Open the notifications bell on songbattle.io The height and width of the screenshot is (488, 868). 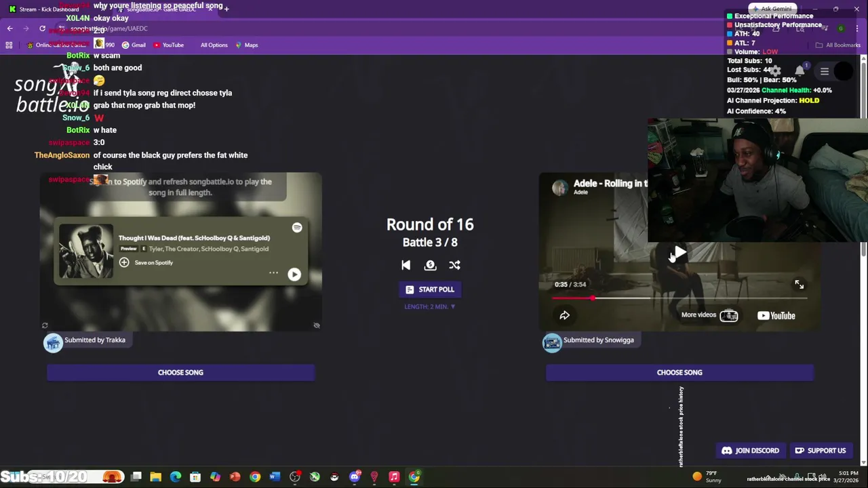800,70
